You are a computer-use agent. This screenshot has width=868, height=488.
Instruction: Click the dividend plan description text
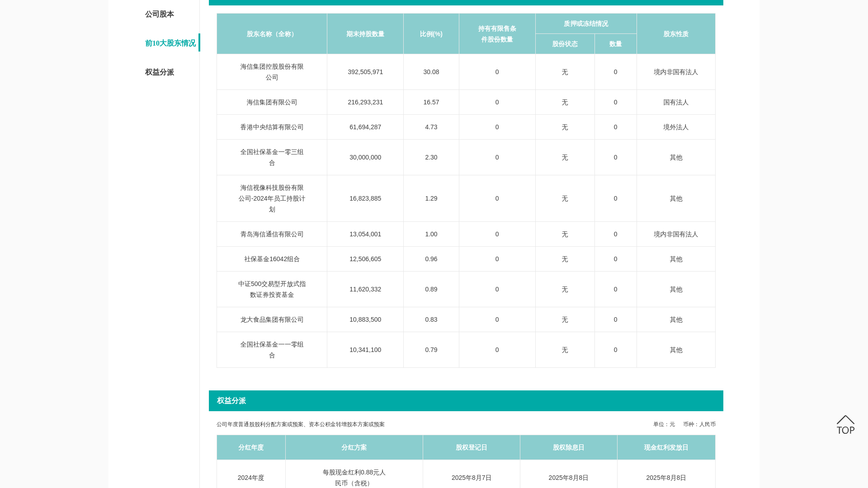tap(301, 424)
